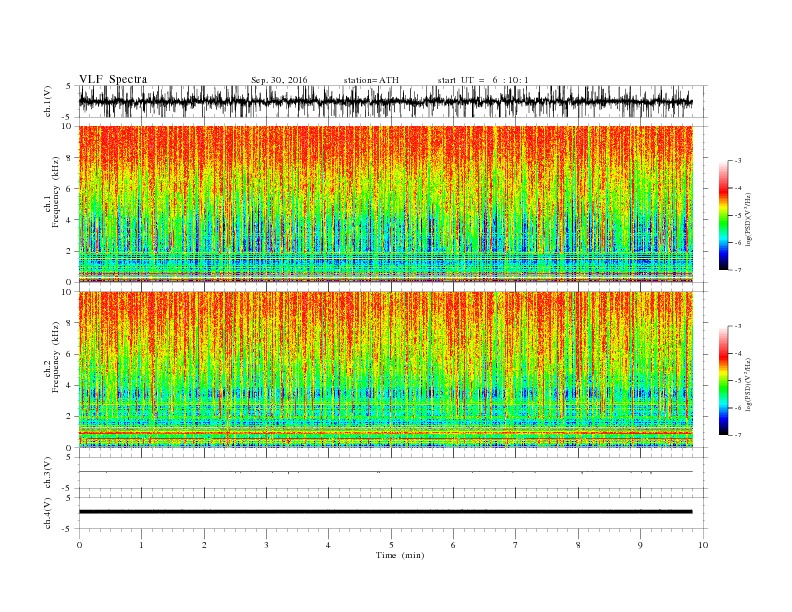Screen dimensions: 792x612
Task: Click the 'Time (min)' axis label
Action: point(400,555)
